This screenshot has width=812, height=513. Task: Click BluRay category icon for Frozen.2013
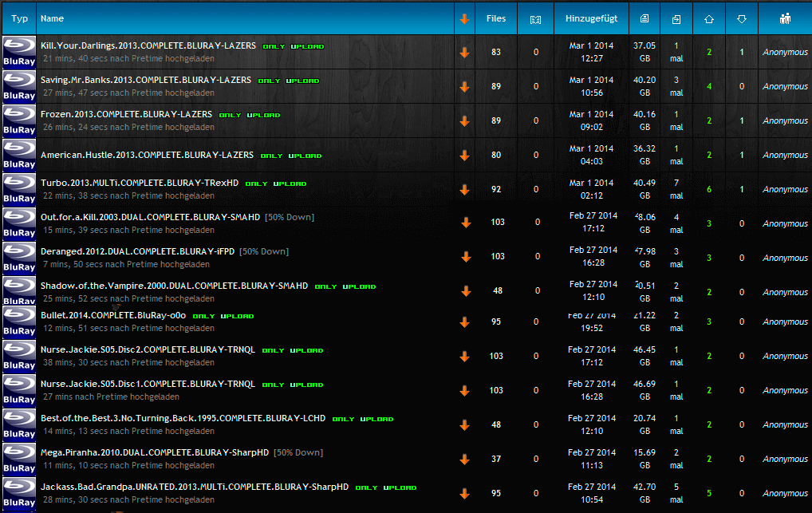click(19, 120)
